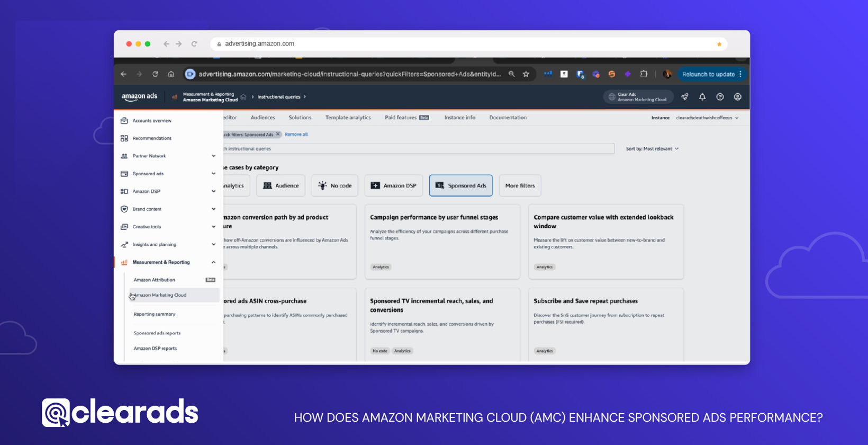The image size is (868, 445).
Task: Switch to the Solutions tab
Action: click(300, 118)
